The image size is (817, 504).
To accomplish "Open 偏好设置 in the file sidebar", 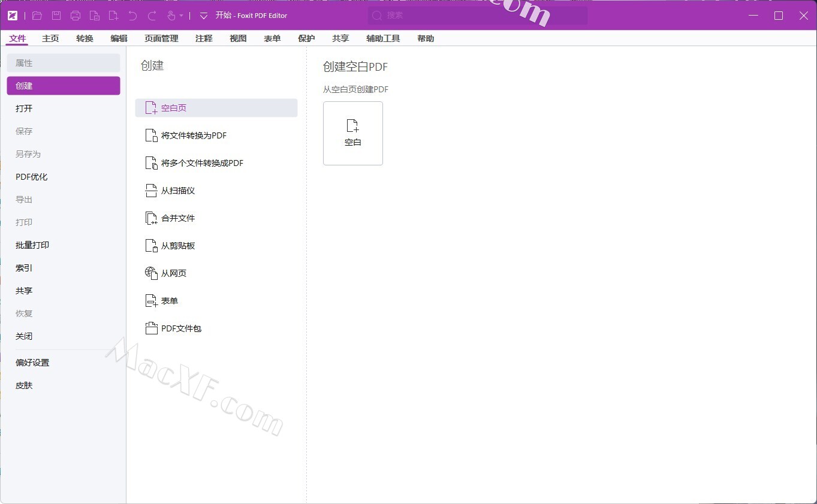I will tap(64, 363).
